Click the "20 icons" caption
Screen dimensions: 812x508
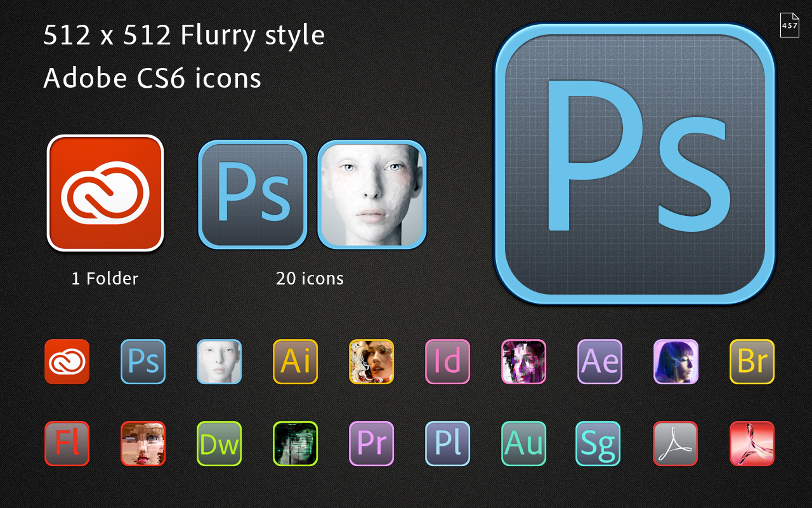click(310, 278)
